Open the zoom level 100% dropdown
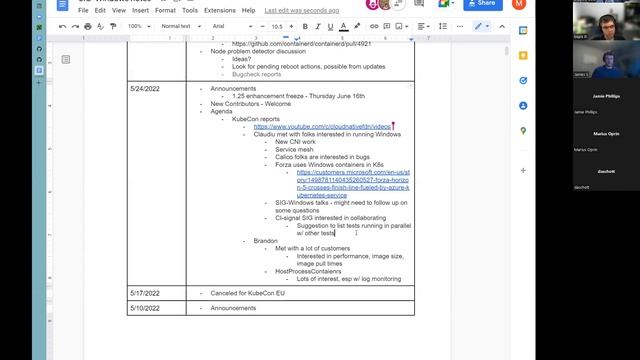The image size is (640, 360). pos(139,27)
